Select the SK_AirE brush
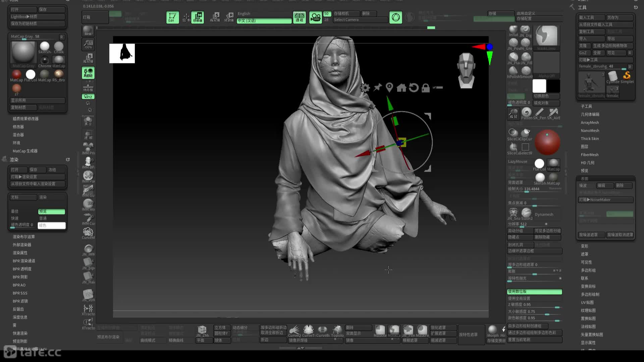644x362 pixels. point(554,114)
